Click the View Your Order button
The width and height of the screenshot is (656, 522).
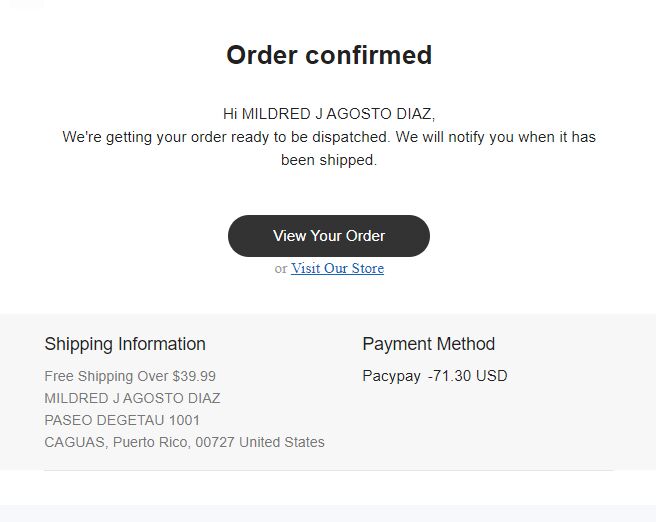329,236
